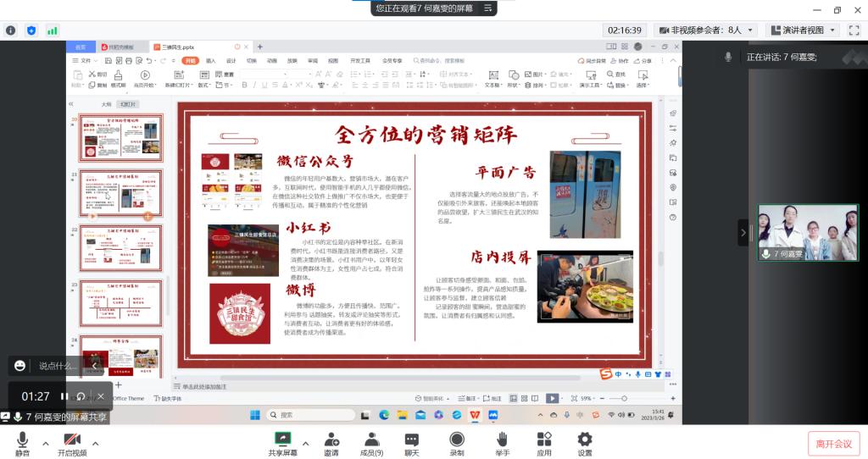Open the 聊天 chat window

(412, 440)
